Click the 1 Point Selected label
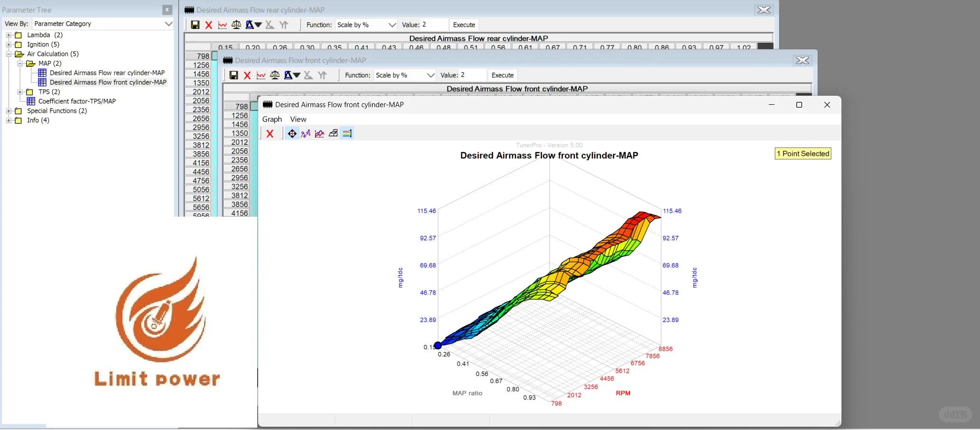 pos(803,154)
